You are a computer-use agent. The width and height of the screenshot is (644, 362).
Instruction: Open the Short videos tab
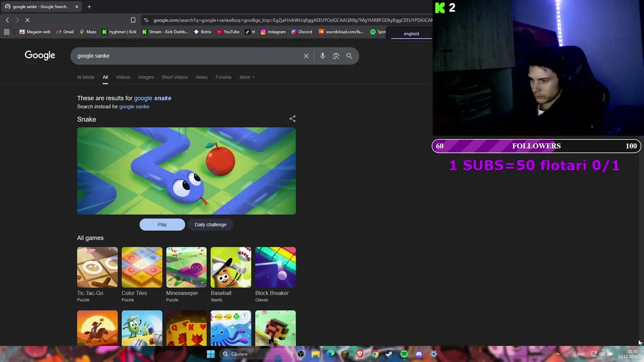(x=175, y=77)
